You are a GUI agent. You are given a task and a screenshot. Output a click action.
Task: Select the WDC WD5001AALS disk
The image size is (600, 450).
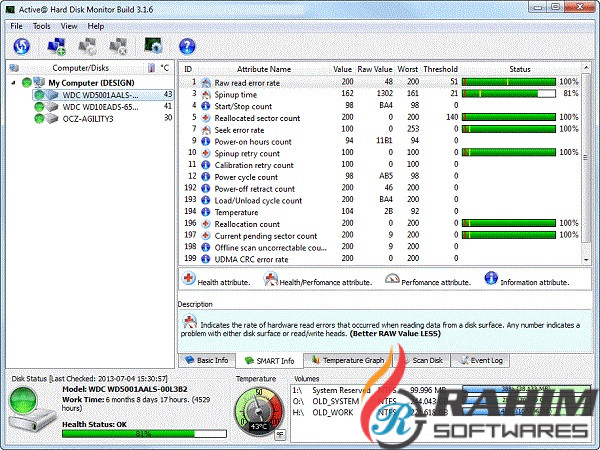tap(103, 95)
